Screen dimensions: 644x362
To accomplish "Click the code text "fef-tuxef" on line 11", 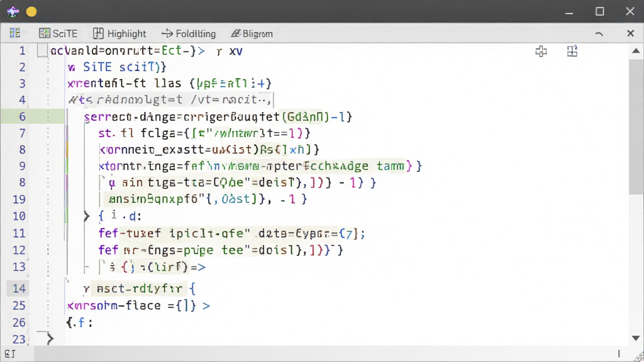I will [130, 233].
